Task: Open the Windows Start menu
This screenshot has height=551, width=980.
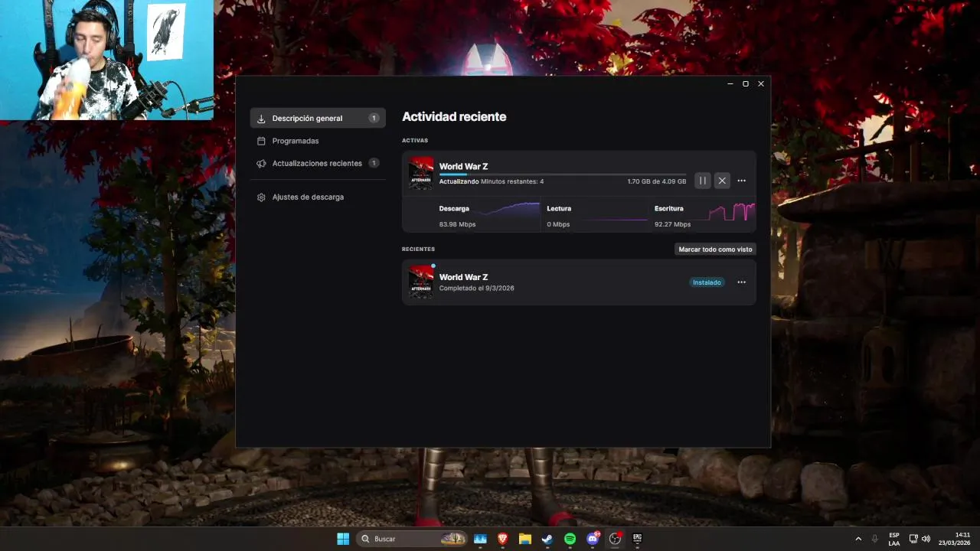Action: click(x=343, y=539)
